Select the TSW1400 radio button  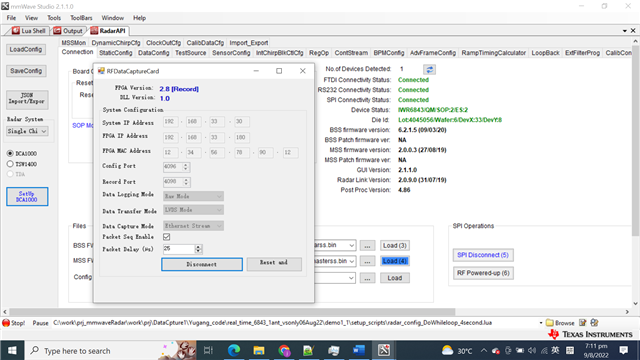[10, 164]
